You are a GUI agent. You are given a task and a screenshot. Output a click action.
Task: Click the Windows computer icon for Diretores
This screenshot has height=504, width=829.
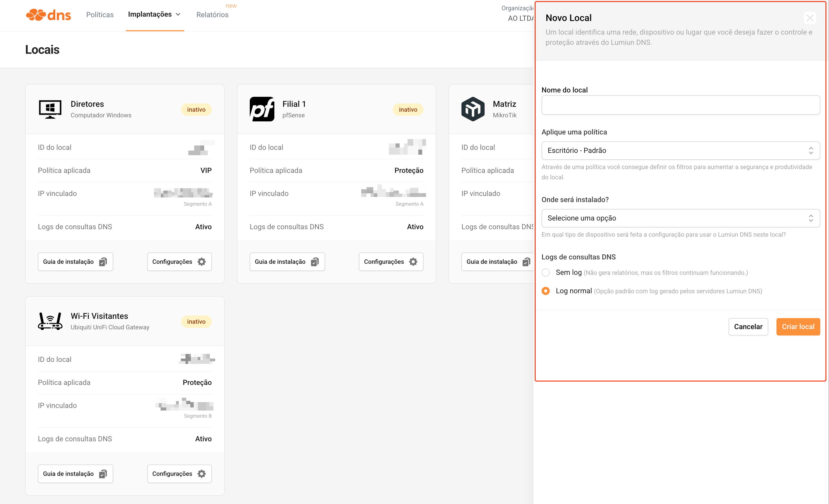[50, 109]
